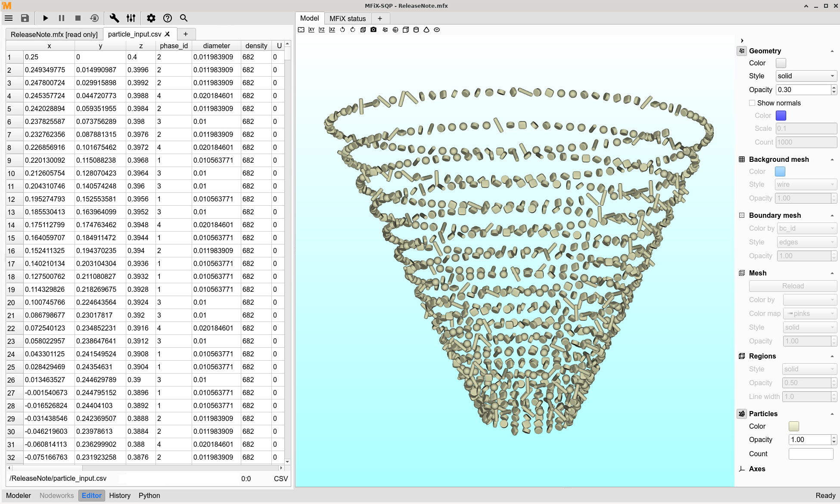The image size is (840, 504).
Task: Click the XY view icon
Action: coord(311,30)
